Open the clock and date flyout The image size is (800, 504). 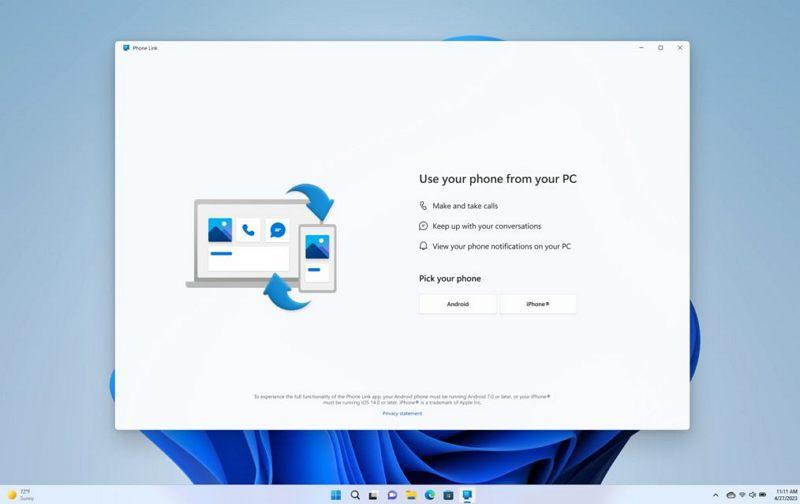click(x=786, y=495)
